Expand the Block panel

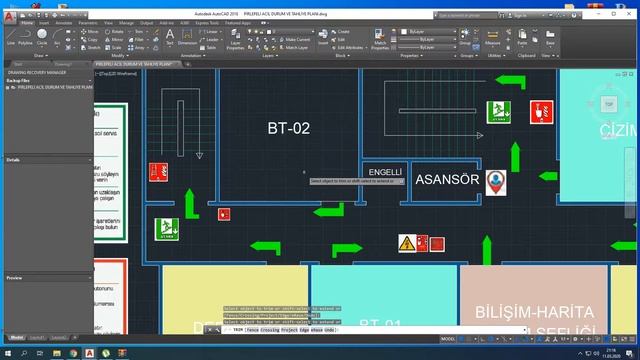pos(342,56)
